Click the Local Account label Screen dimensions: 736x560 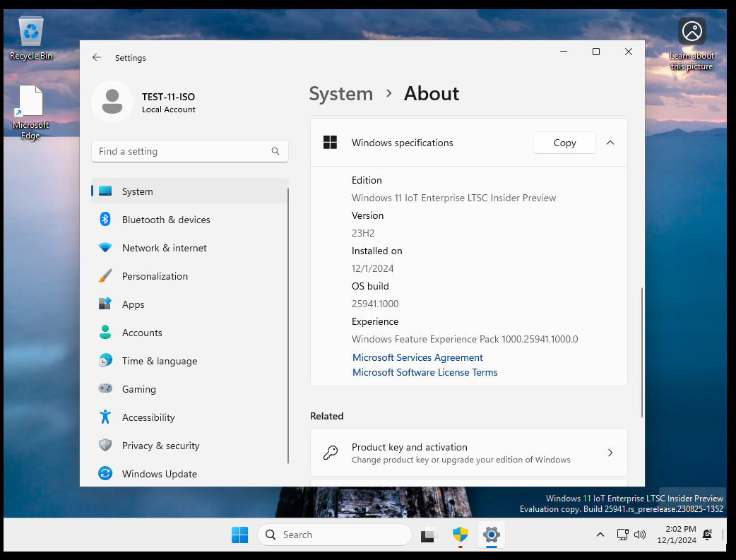tap(169, 109)
